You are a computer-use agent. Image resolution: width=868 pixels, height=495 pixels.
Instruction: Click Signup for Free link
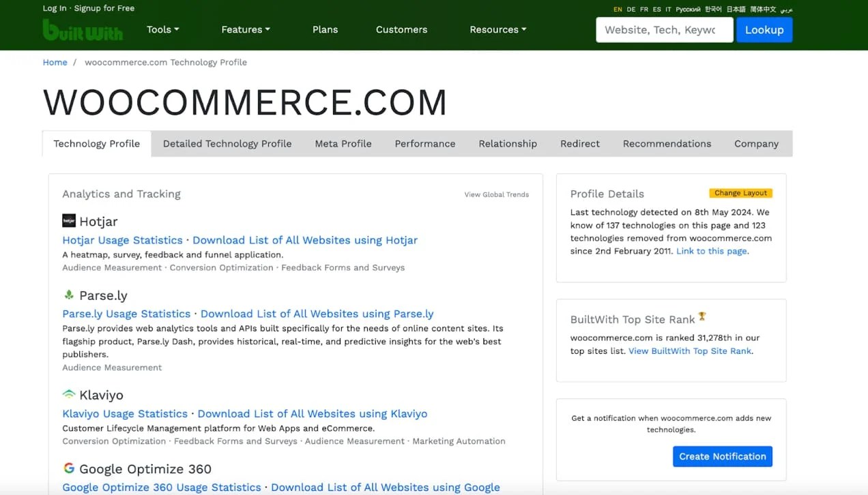pos(104,8)
